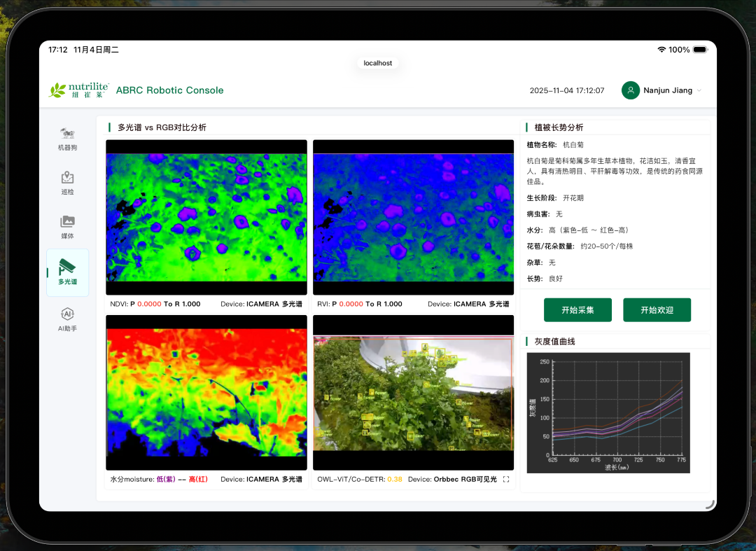756x551 pixels.
Task: Click the 灰度值曲线 grayscale chart
Action: (608, 412)
